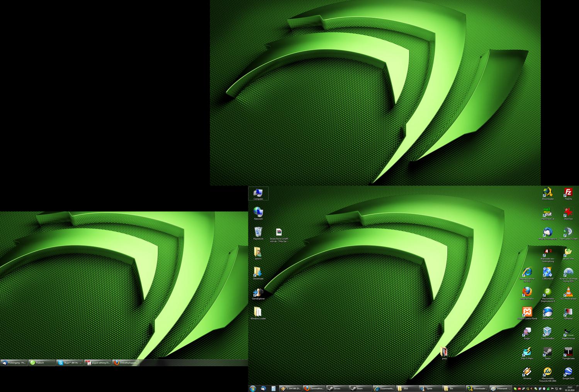Open the Internet Explorer (64-bit) shortcut
This screenshot has width=579, height=392.
(x=527, y=274)
